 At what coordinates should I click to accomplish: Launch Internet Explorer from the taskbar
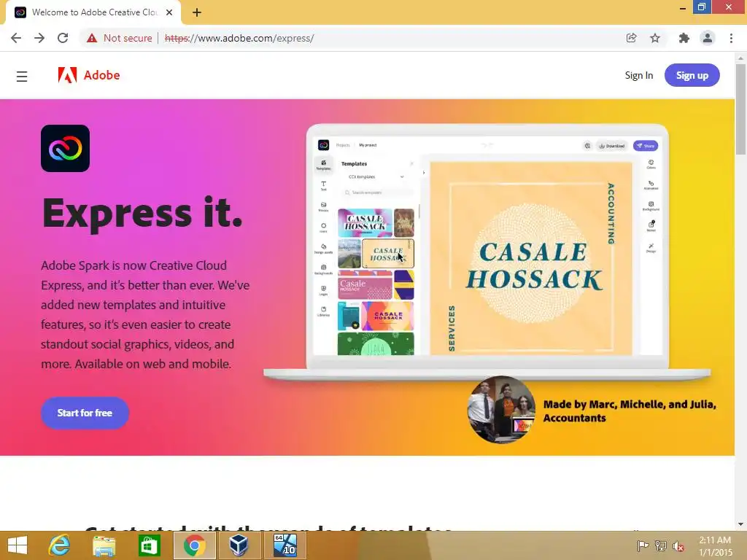coord(59,545)
